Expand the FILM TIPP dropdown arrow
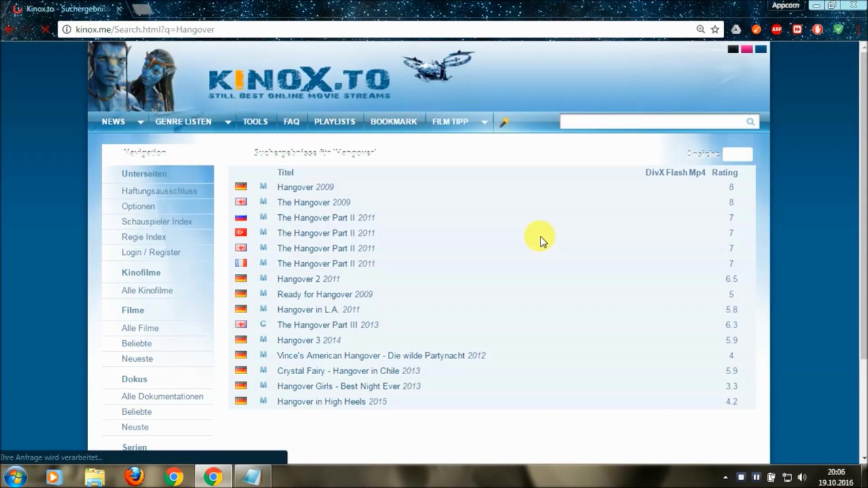This screenshot has height=488, width=868. pos(484,123)
